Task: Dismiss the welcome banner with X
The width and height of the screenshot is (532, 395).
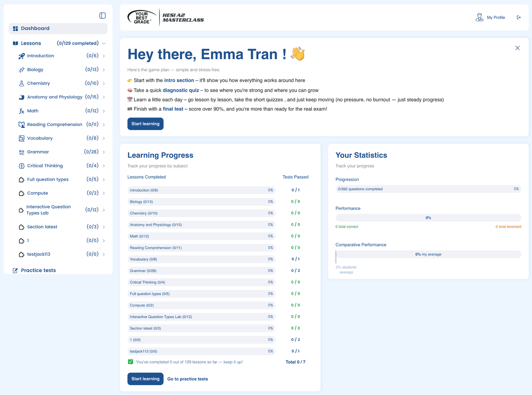Action: (517, 48)
